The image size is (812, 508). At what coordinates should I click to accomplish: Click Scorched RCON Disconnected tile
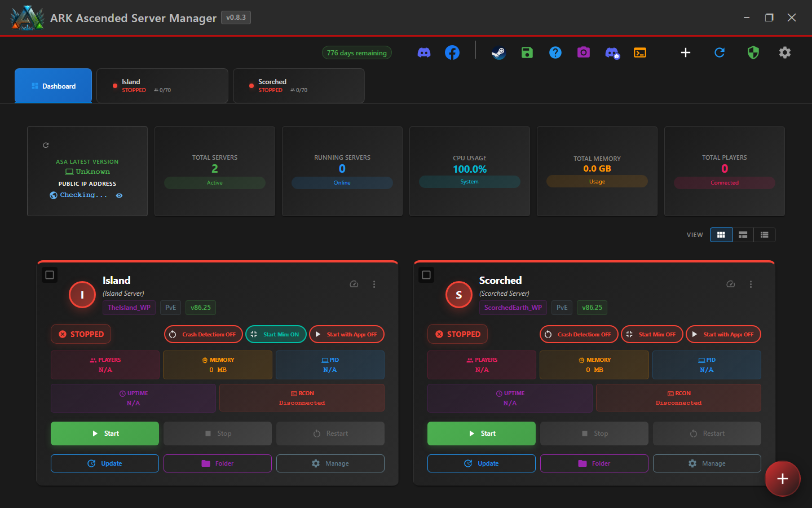coord(679,398)
